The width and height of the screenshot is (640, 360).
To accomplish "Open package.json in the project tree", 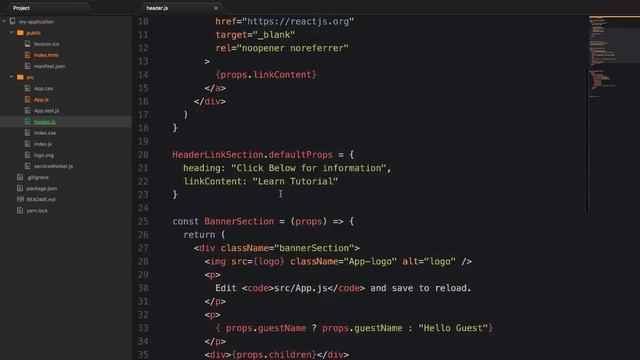I will 42,188.
